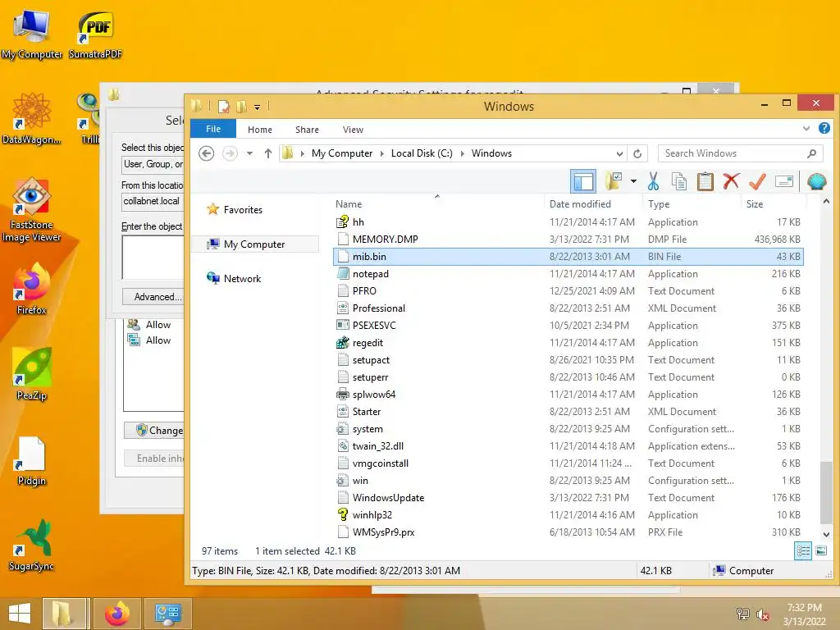The width and height of the screenshot is (840, 630).
Task: Open the folder options toolbar icon
Action: point(614,181)
